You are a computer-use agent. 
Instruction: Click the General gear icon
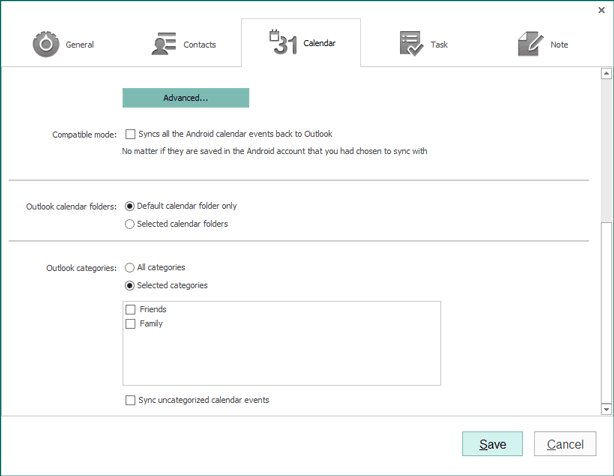[46, 44]
